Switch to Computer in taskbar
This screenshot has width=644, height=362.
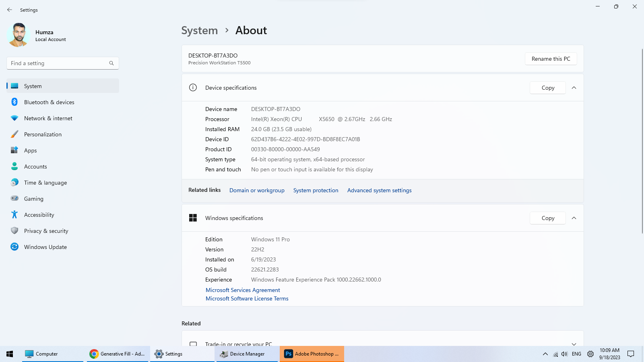[x=52, y=354]
